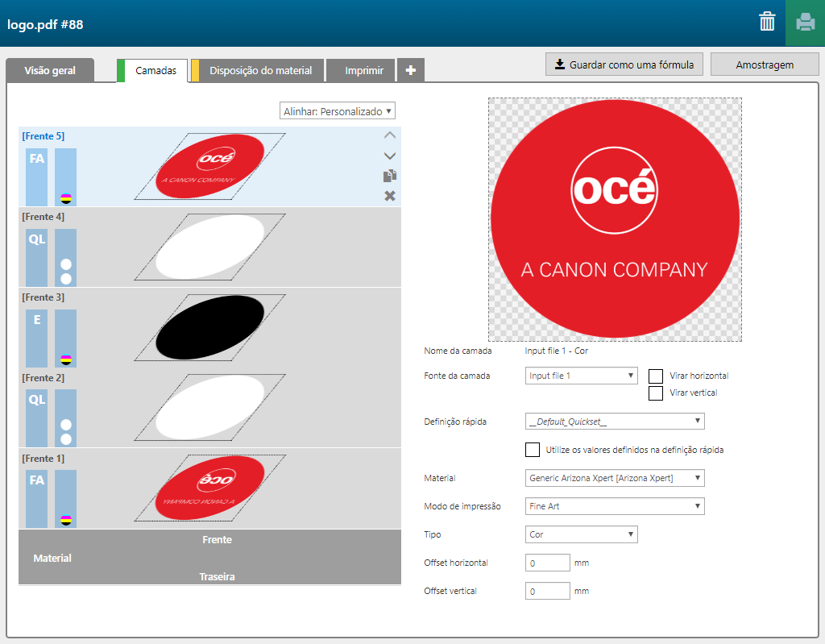Add a new tab with plus icon
Image resolution: width=825 pixels, height=644 pixels.
[411, 70]
